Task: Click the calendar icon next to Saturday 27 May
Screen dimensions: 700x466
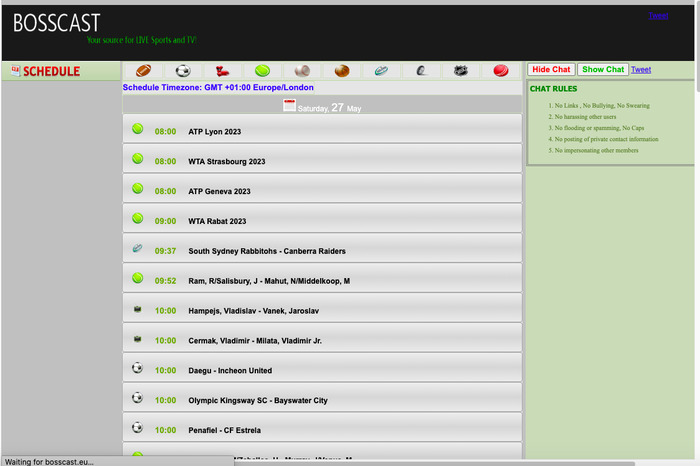Action: [289, 105]
